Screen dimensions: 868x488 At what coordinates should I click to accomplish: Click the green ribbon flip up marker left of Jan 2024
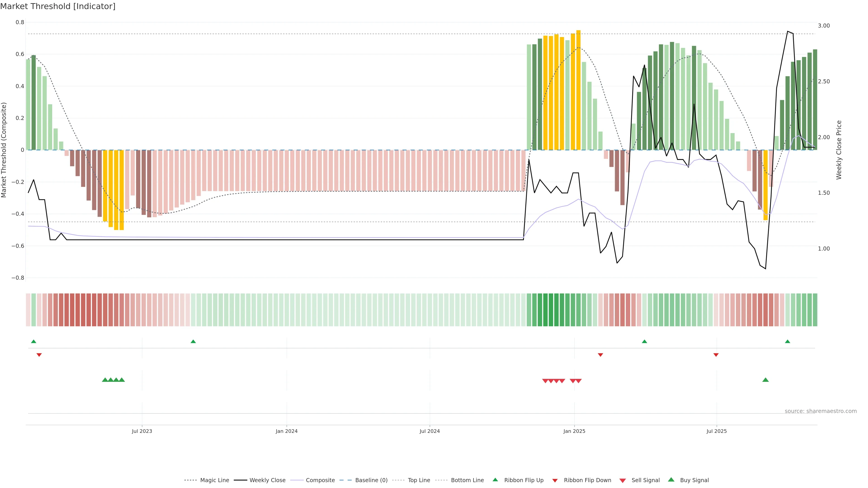click(x=193, y=342)
